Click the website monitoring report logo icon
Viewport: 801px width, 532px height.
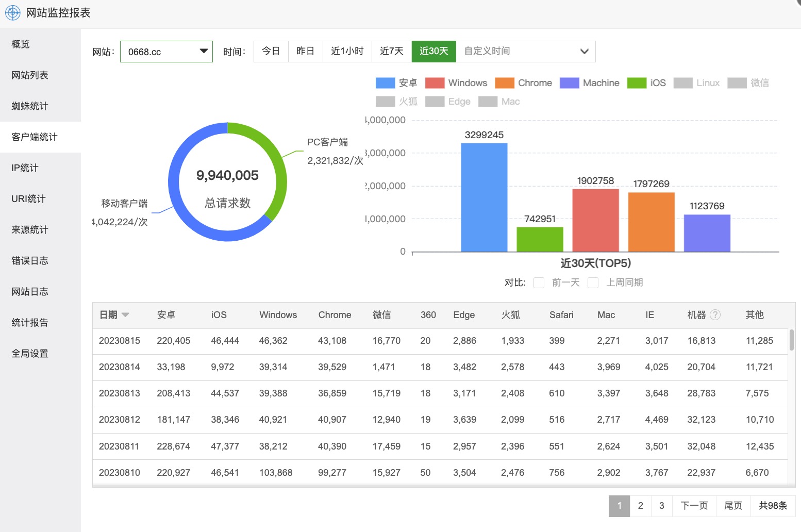click(12, 13)
